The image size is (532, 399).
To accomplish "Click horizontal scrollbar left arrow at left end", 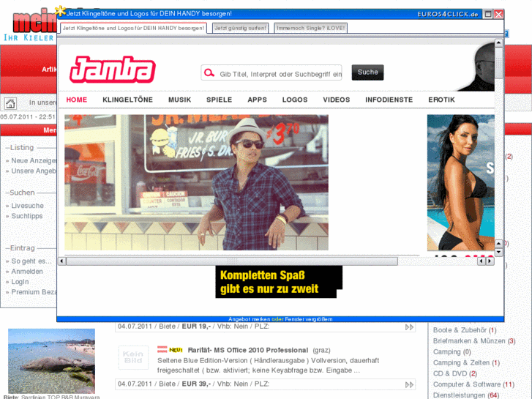I will click(61, 261).
